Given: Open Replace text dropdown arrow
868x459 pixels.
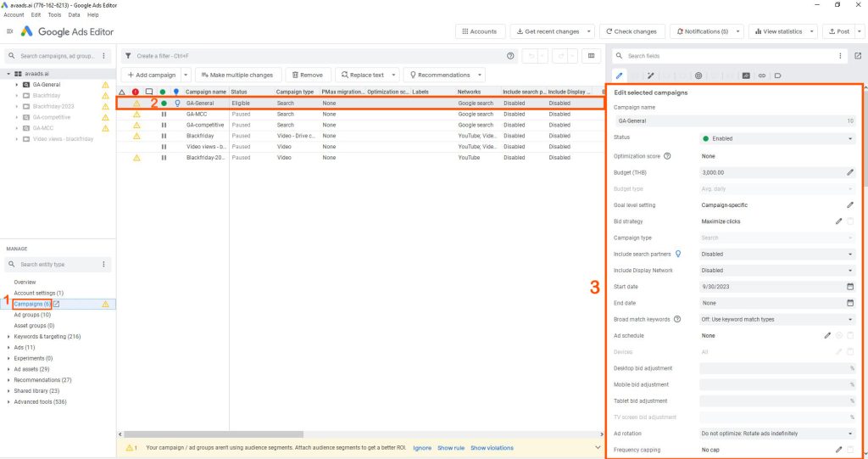Looking at the screenshot, I should point(393,76).
